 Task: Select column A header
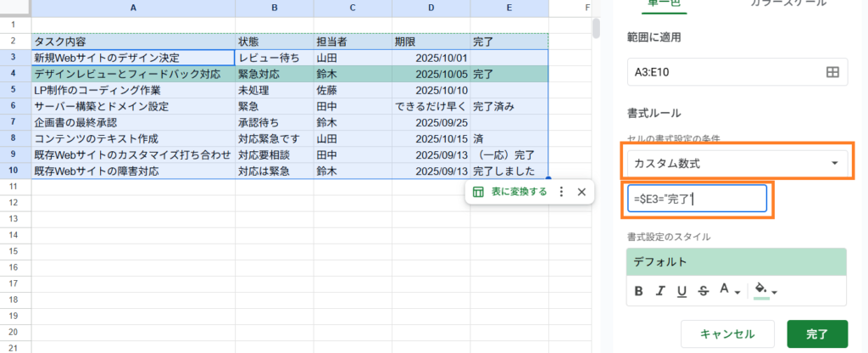[133, 8]
